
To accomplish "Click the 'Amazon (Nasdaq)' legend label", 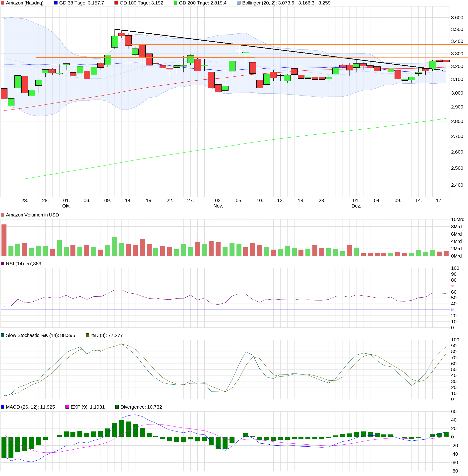I will (25, 3).
